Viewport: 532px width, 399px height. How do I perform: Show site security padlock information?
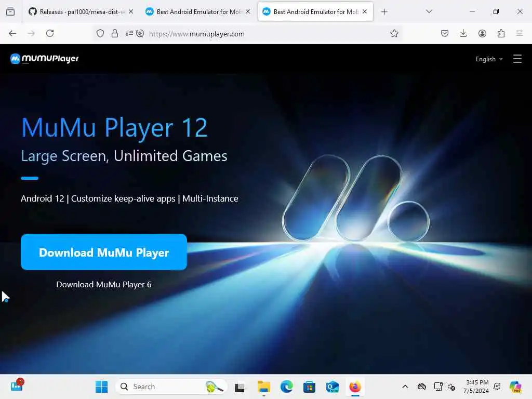[x=115, y=33]
